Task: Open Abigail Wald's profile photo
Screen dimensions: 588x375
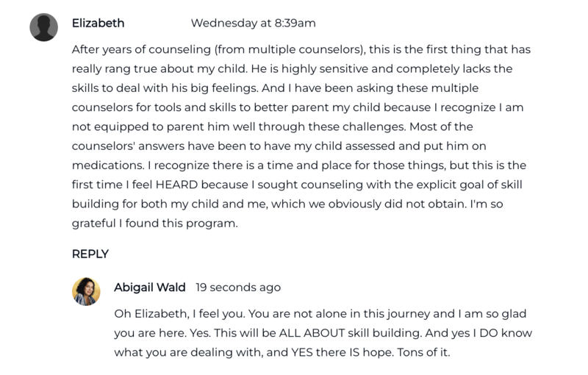Action: click(86, 291)
